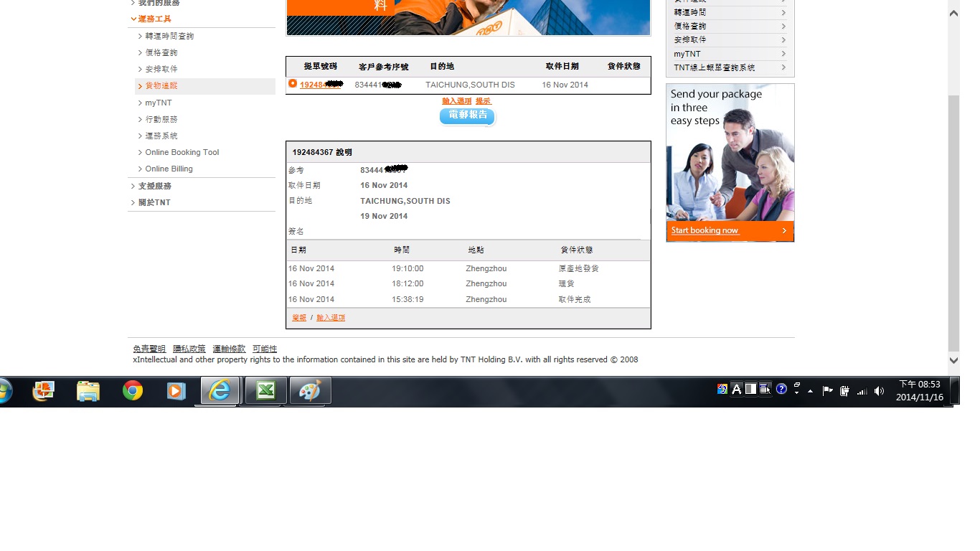The image size is (980, 551).
Task: Open the 輸入選項 link above the email button
Action: coord(457,101)
